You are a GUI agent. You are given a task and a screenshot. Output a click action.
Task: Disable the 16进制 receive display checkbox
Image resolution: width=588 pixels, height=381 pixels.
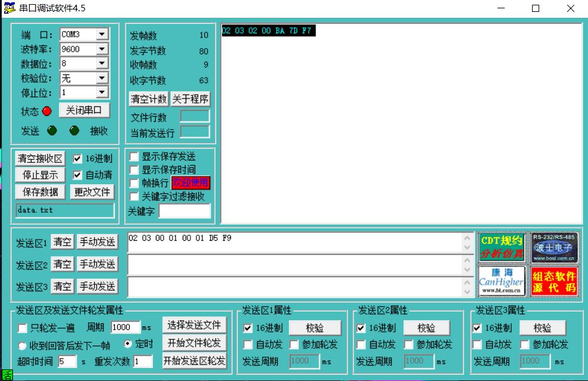point(77,159)
